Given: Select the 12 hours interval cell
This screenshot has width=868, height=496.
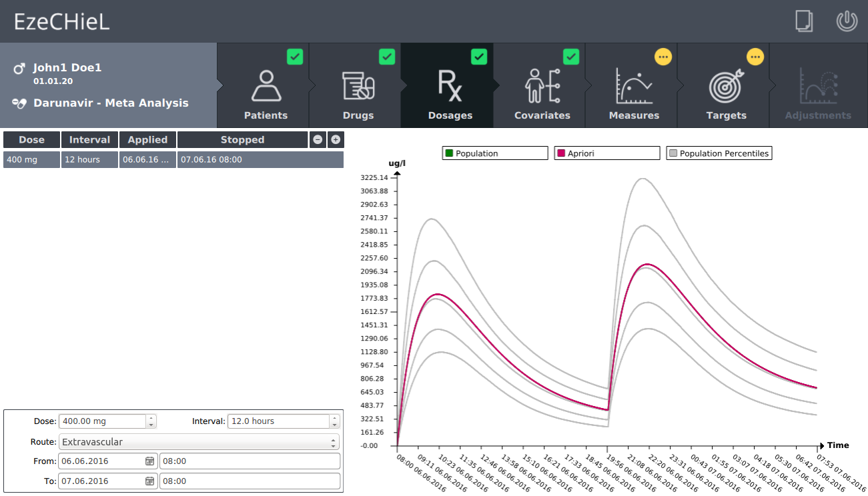Looking at the screenshot, I should click(x=89, y=159).
